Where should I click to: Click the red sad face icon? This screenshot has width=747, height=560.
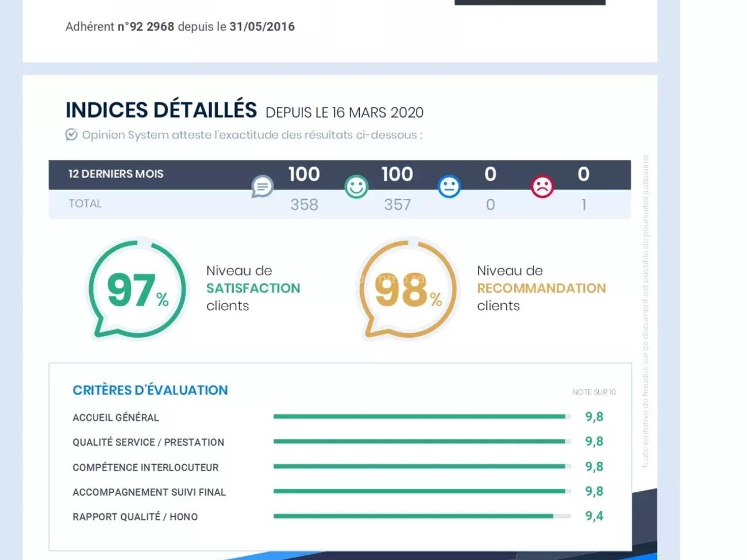click(x=542, y=187)
